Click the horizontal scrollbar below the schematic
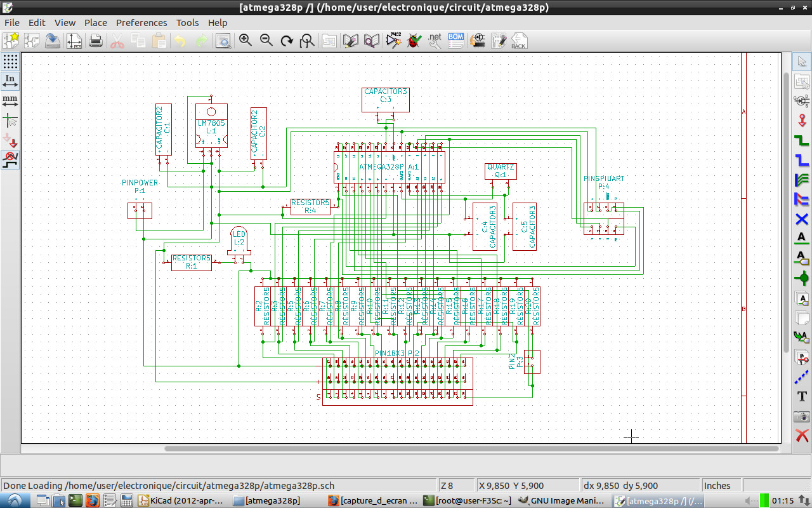 [x=471, y=448]
